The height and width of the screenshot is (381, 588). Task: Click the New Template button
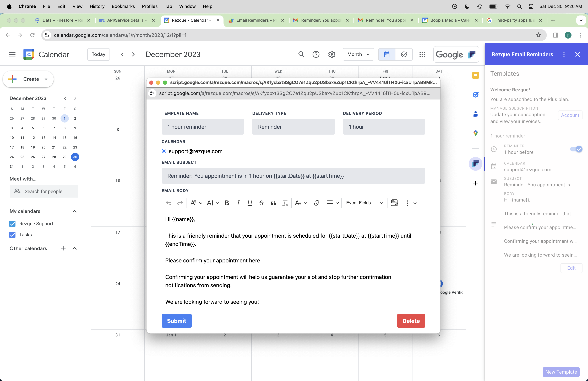(x=561, y=372)
